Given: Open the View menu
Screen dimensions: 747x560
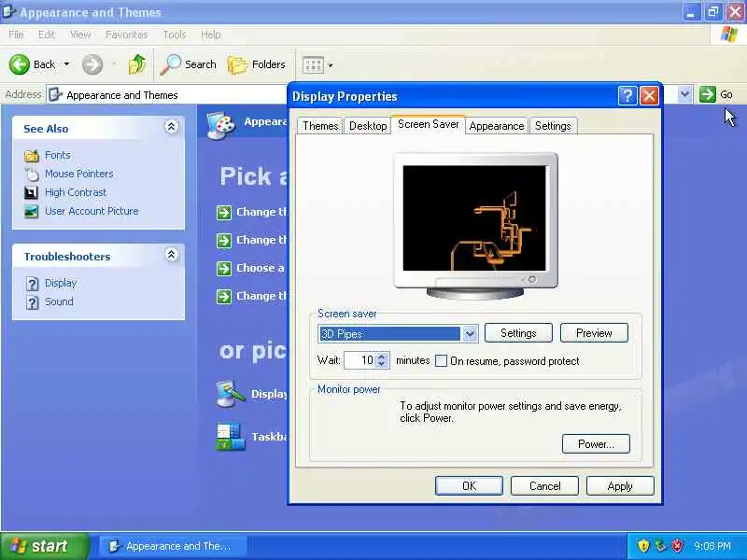Looking at the screenshot, I should coord(80,35).
